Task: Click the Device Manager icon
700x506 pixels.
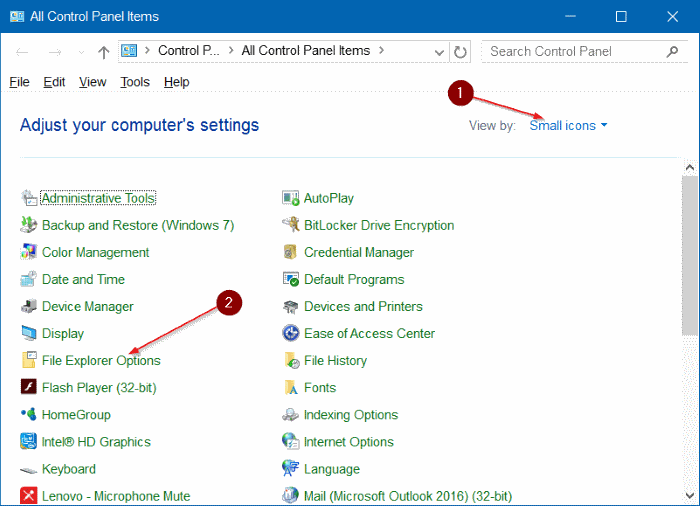Action: pos(29,306)
